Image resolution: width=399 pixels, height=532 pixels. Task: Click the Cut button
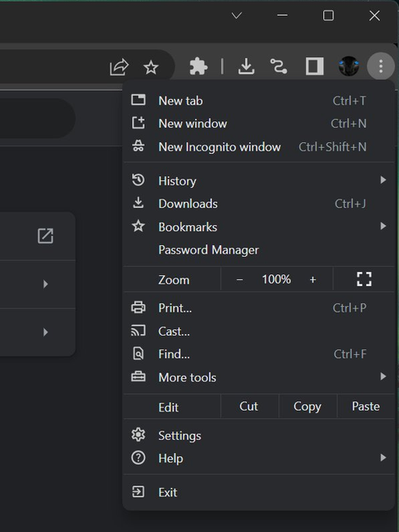tap(249, 406)
